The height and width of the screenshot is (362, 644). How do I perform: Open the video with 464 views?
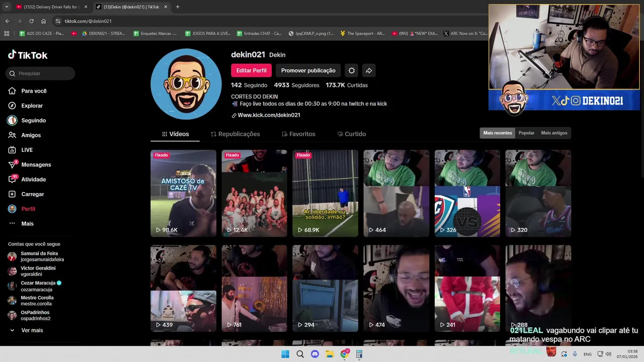pyautogui.click(x=396, y=193)
